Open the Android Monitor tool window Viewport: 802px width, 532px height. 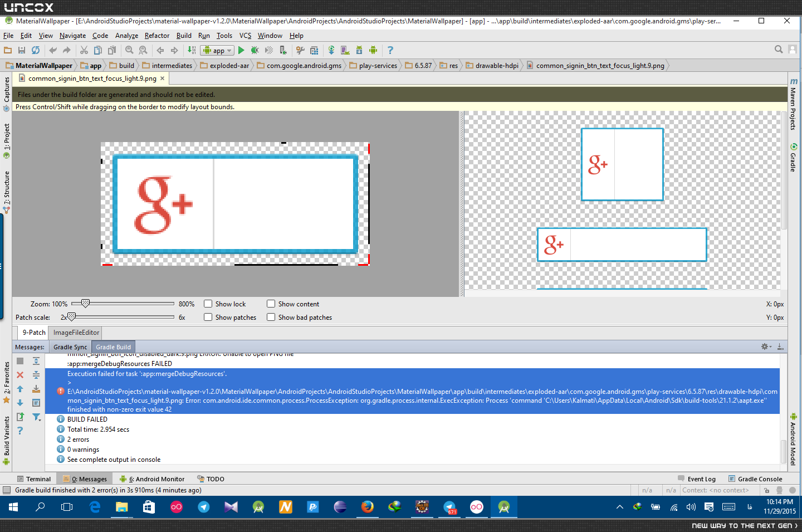[152, 479]
